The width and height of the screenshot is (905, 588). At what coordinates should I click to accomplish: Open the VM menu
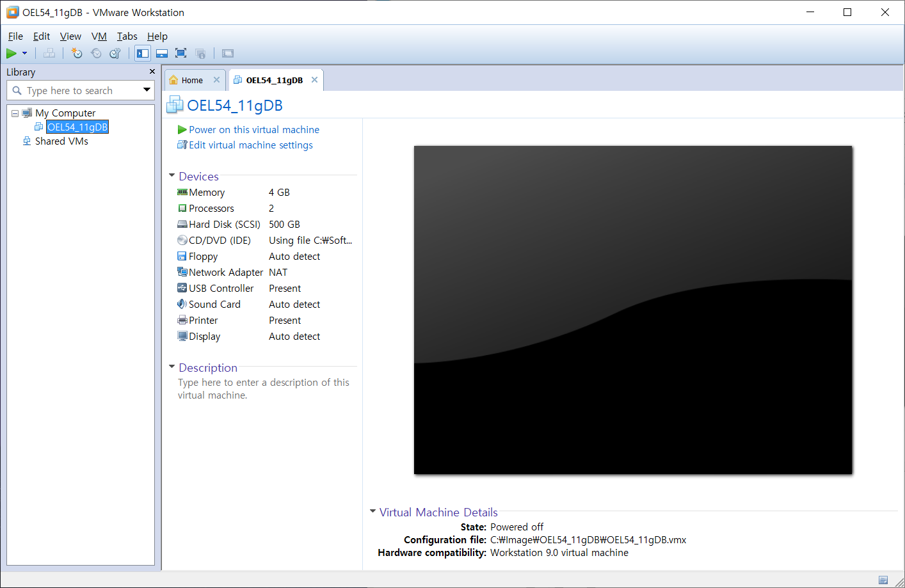tap(99, 36)
